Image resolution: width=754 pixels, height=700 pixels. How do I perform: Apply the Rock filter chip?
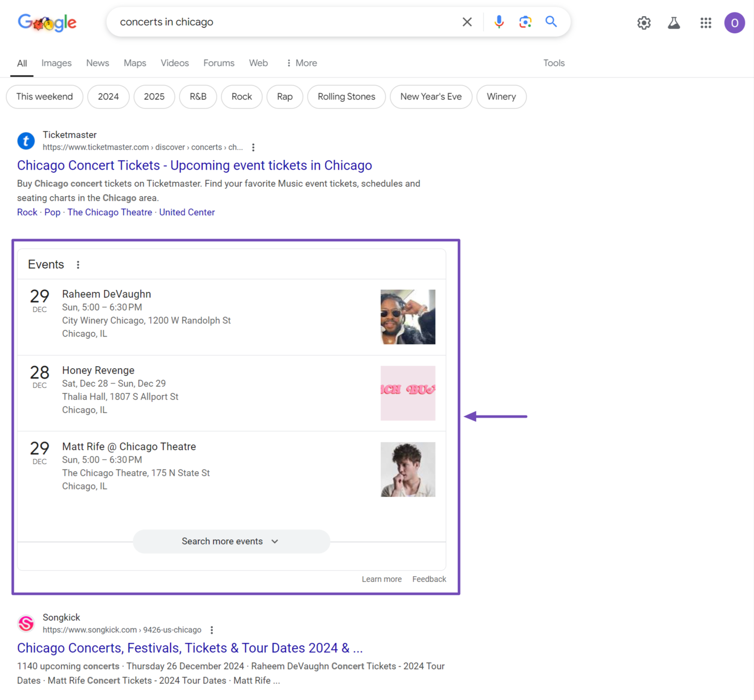coord(242,97)
